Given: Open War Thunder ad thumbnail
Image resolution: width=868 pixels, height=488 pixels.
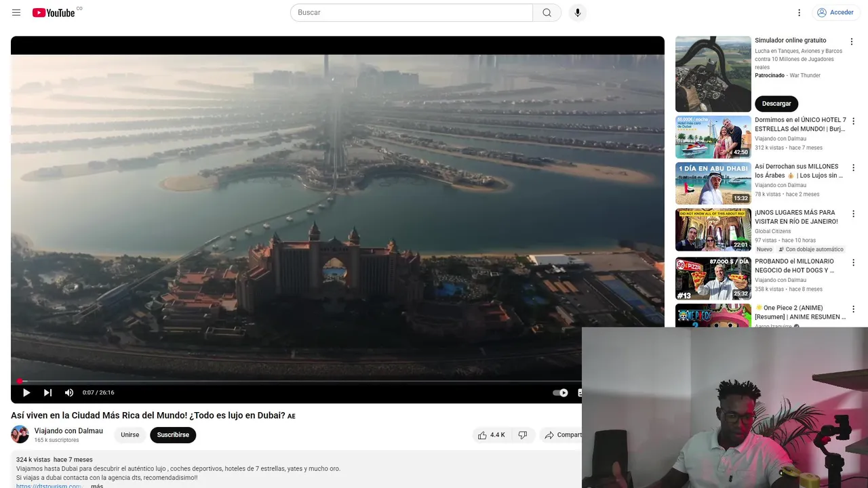Looking at the screenshot, I should click(713, 74).
